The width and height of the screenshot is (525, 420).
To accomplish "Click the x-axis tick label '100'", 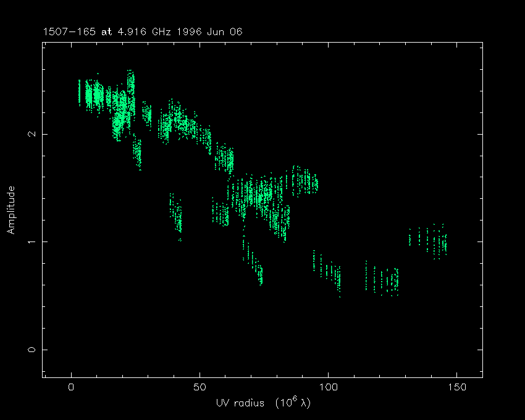I will (x=328, y=387).
